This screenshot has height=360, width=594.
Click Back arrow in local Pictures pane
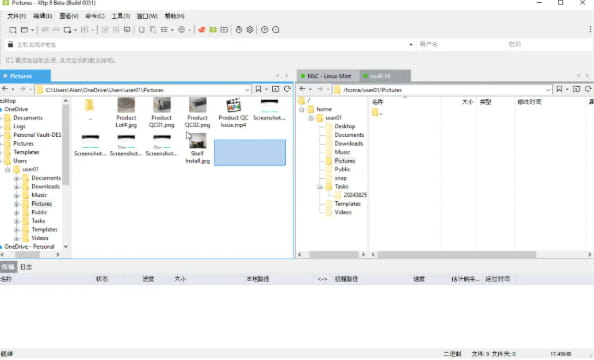click(x=5, y=89)
